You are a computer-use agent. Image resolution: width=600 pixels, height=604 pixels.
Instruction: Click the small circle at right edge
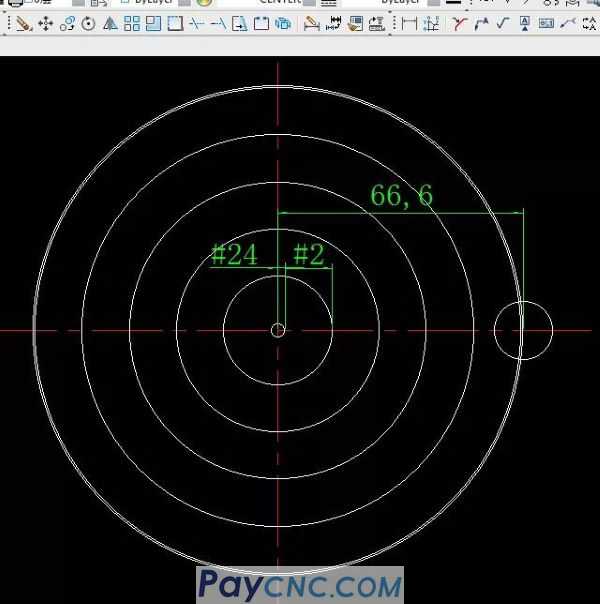[x=523, y=330]
